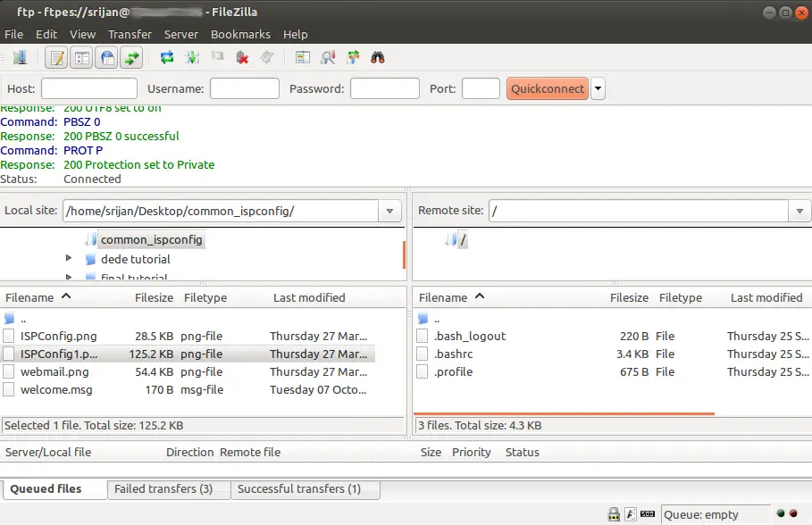The width and height of the screenshot is (812, 525).
Task: Click the transfer type icon in status bar
Action: tap(631, 514)
